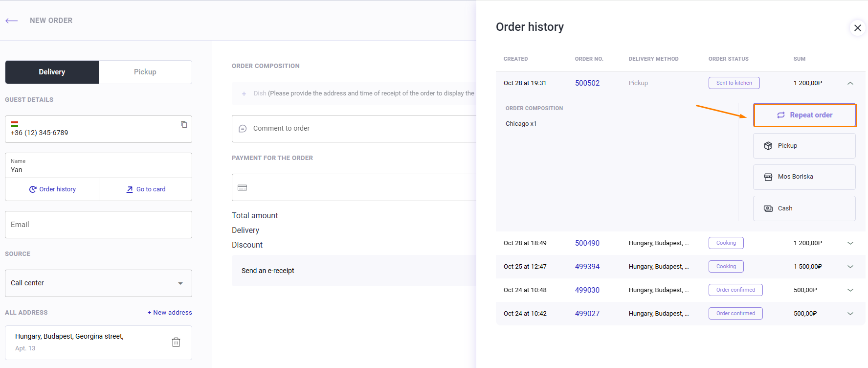Click the phone number input field
Screen dimensions: 868x368
pos(98,129)
